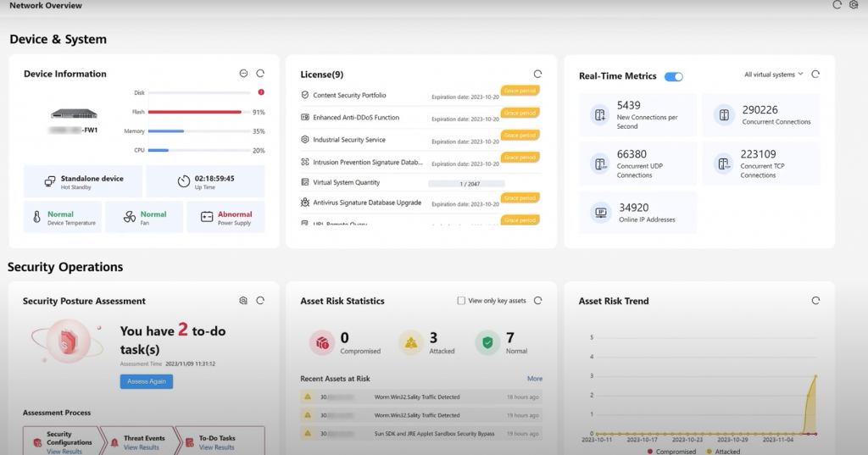Click the red Disk alert icon
The height and width of the screenshot is (455, 868).
pyautogui.click(x=260, y=92)
